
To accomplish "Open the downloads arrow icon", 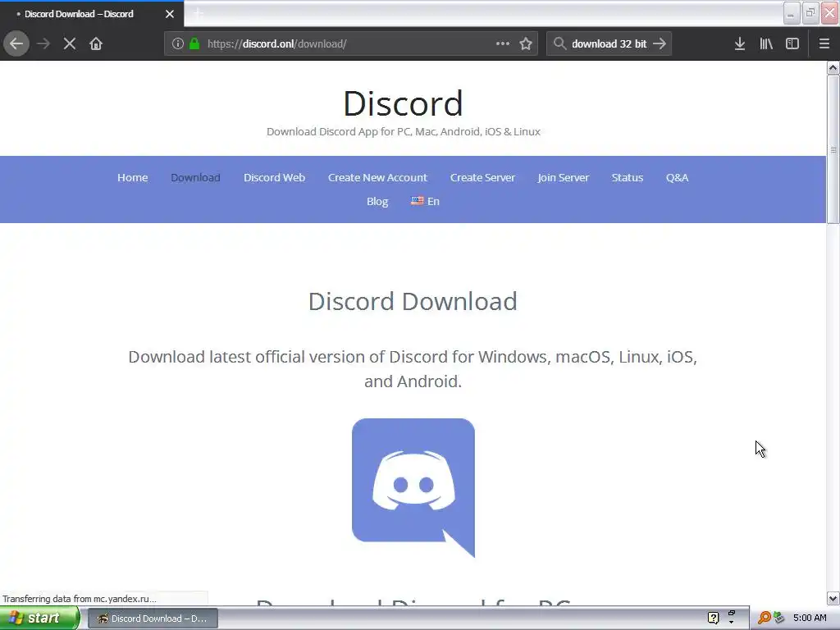I will pyautogui.click(x=740, y=43).
